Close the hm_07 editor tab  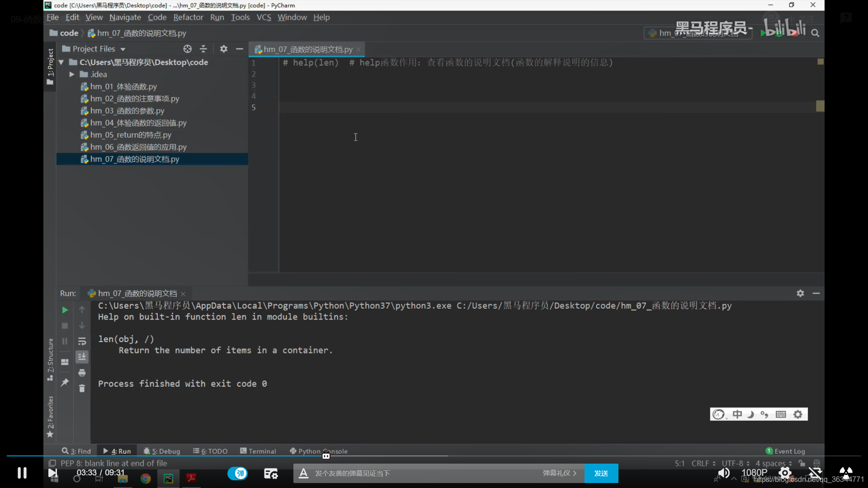tap(359, 50)
